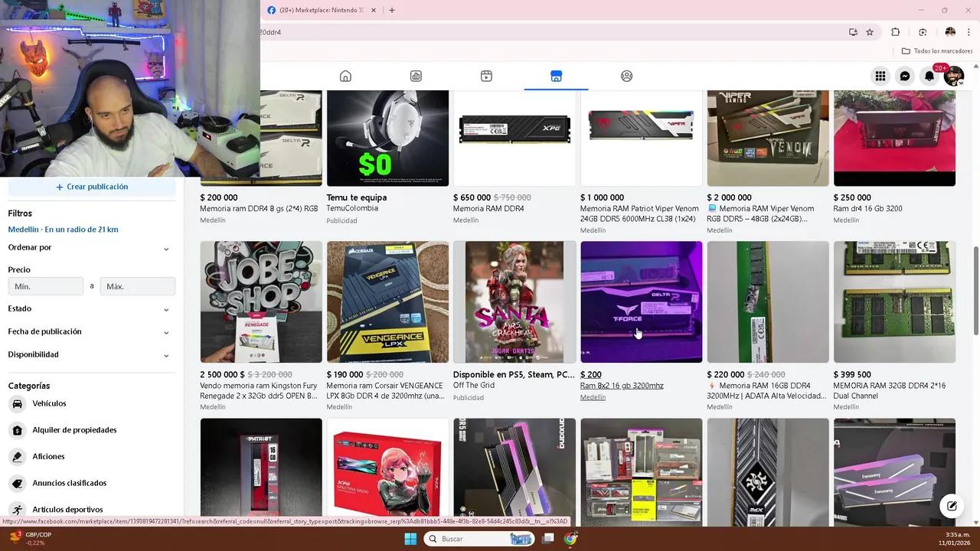Open the Chrome extensions puzzle icon
The width and height of the screenshot is (980, 551).
(896, 32)
